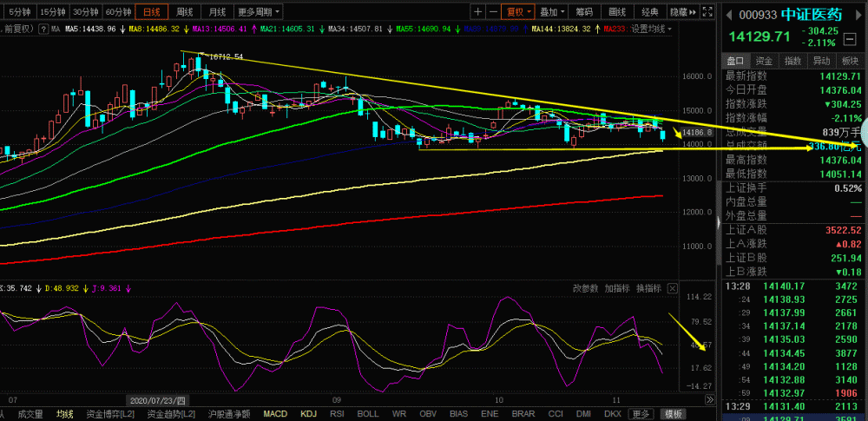This screenshot has height=421, width=868.
Task: Click 加指标 to add an indicator
Action: pos(617,288)
